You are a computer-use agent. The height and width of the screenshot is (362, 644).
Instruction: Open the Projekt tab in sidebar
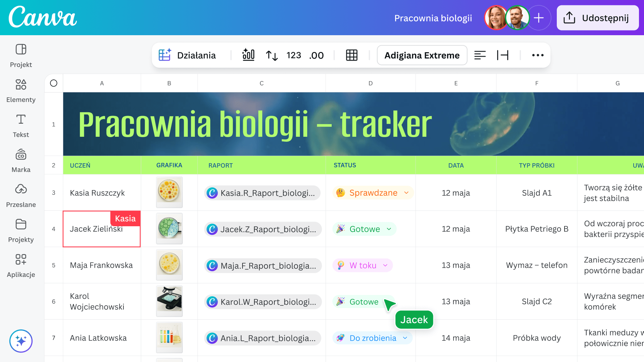click(21, 56)
